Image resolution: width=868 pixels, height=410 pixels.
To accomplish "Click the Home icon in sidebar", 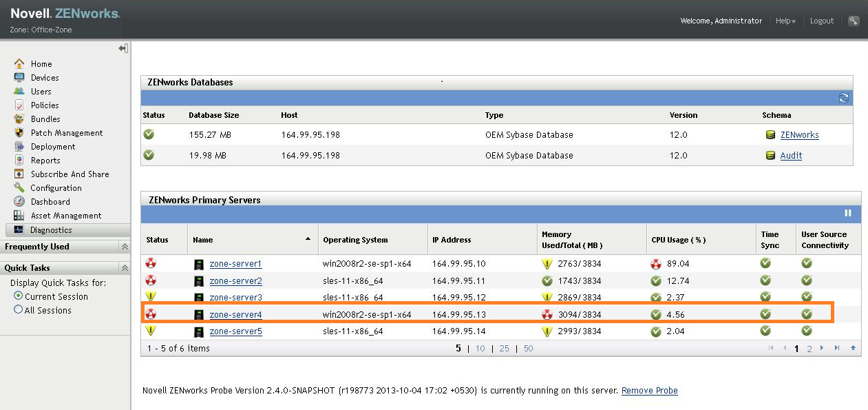I will pyautogui.click(x=19, y=63).
